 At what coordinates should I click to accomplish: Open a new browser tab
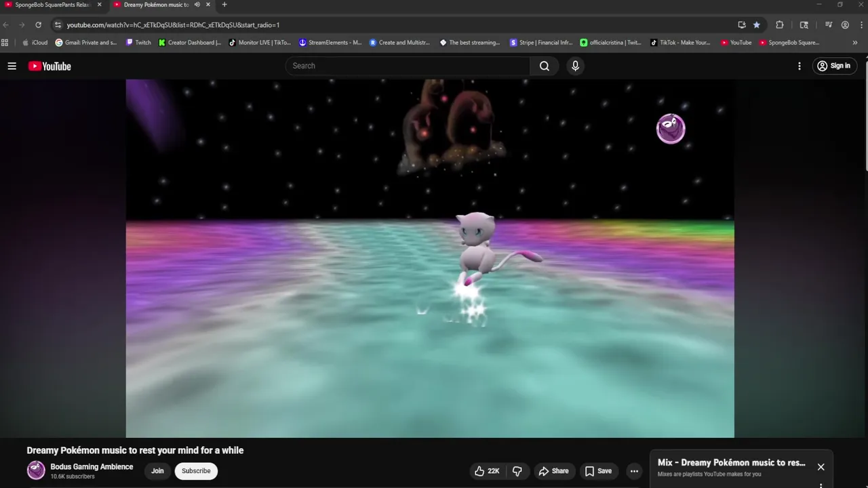point(224,5)
